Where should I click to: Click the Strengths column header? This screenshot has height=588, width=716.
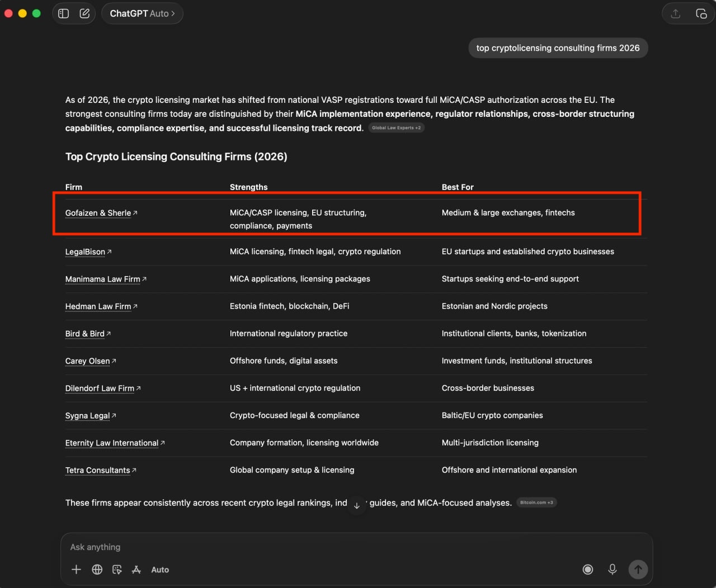point(249,187)
